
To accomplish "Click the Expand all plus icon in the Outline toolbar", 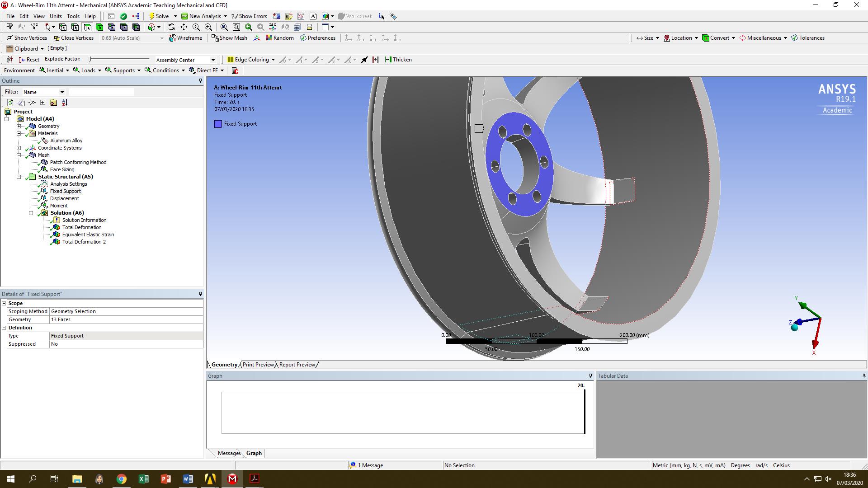I will 42,103.
